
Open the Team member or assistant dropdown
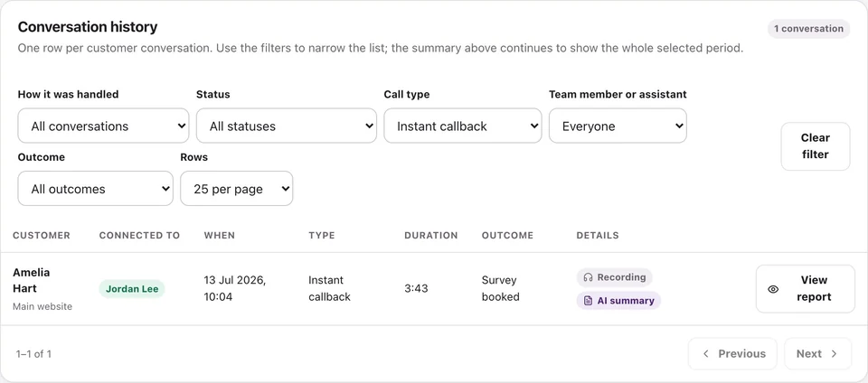coord(618,126)
